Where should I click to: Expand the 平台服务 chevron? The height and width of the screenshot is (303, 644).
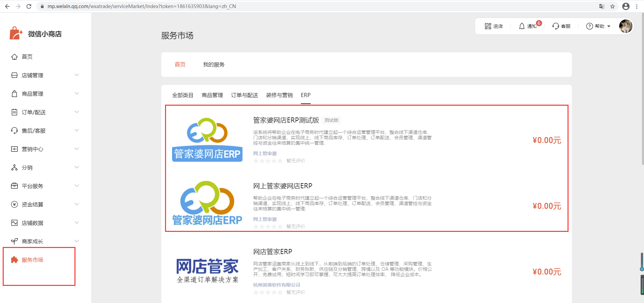point(77,186)
